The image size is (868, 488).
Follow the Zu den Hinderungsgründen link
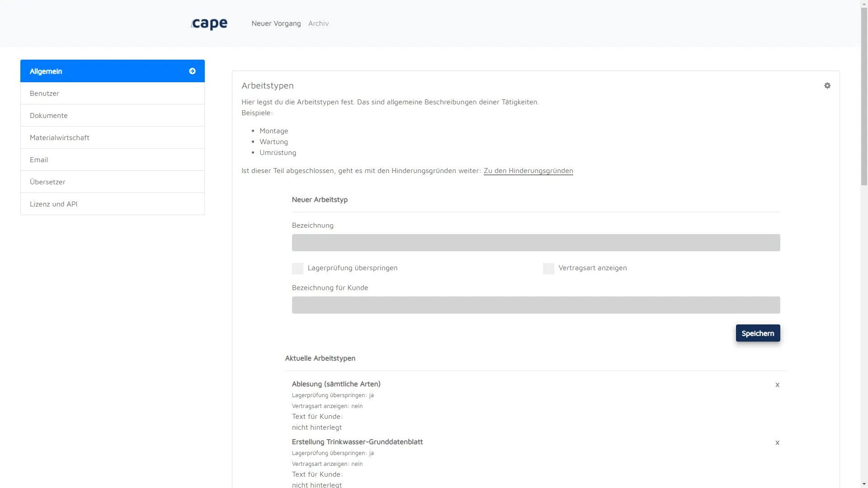[x=528, y=171]
